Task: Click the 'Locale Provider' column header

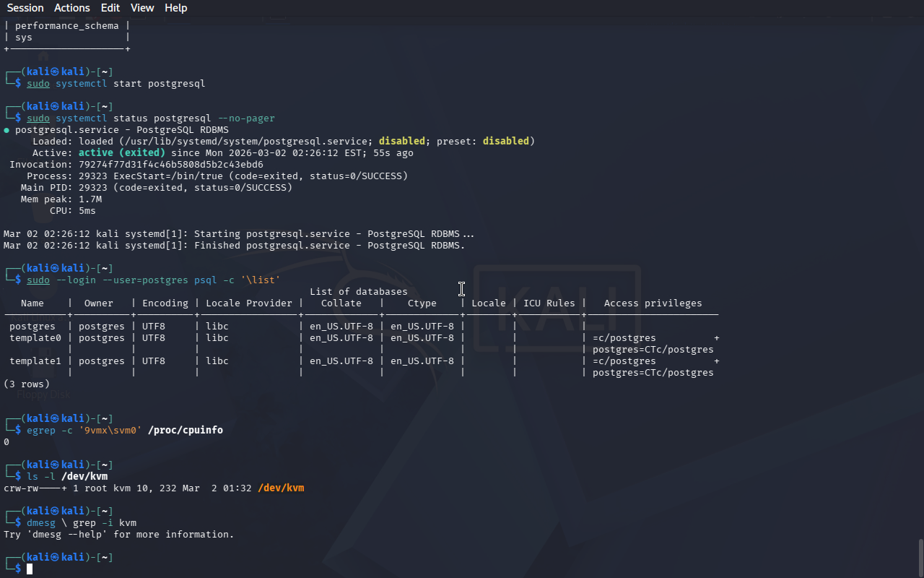Action: (249, 303)
